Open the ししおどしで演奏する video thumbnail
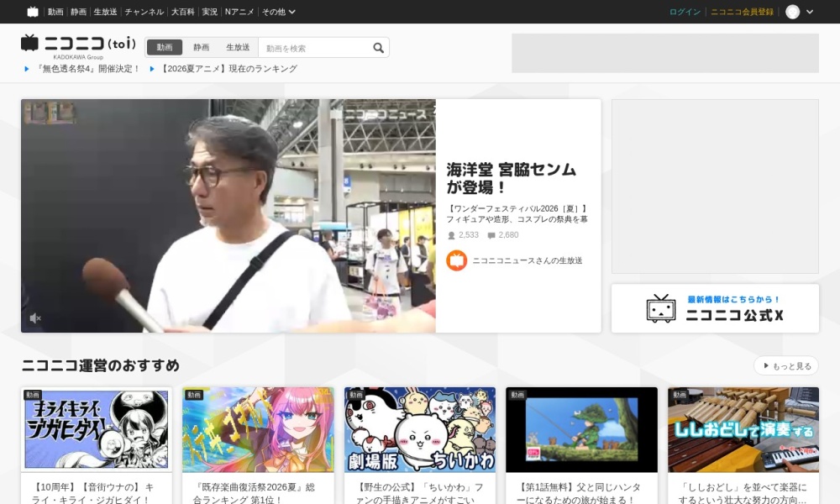Viewport: 840px width, 504px height. (x=743, y=429)
